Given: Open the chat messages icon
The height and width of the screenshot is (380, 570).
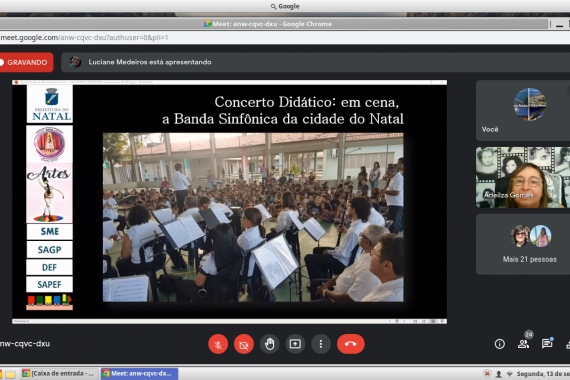Looking at the screenshot, I should tap(546, 344).
